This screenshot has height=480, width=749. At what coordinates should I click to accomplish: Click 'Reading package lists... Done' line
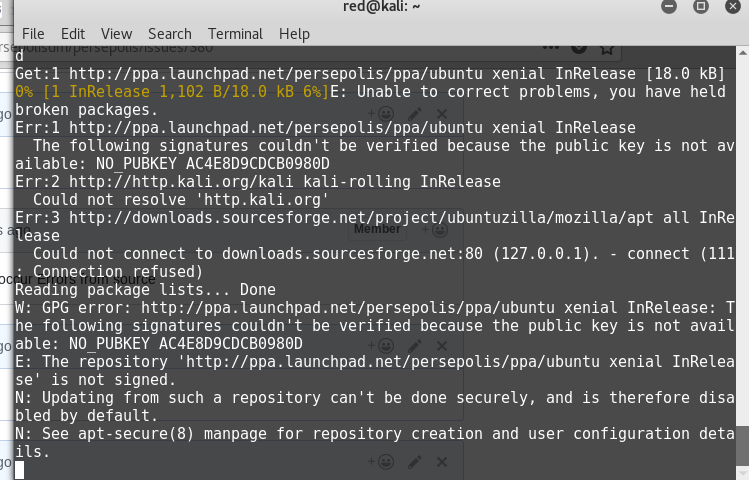pyautogui.click(x=145, y=289)
